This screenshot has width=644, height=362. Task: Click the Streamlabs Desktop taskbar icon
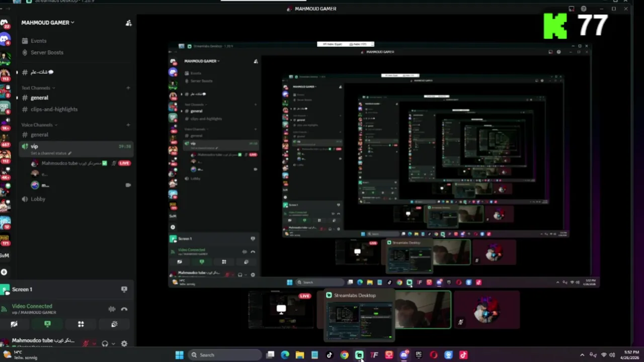359,355
